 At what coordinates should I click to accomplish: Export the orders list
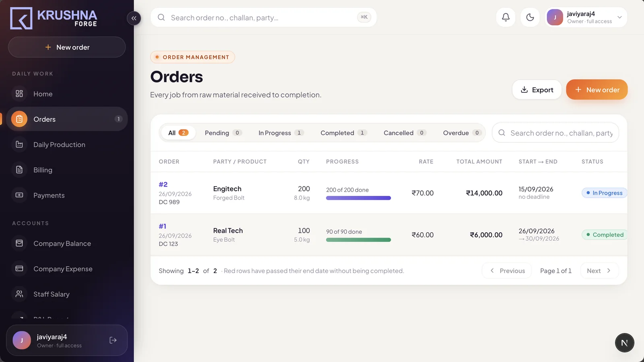pyautogui.click(x=537, y=90)
